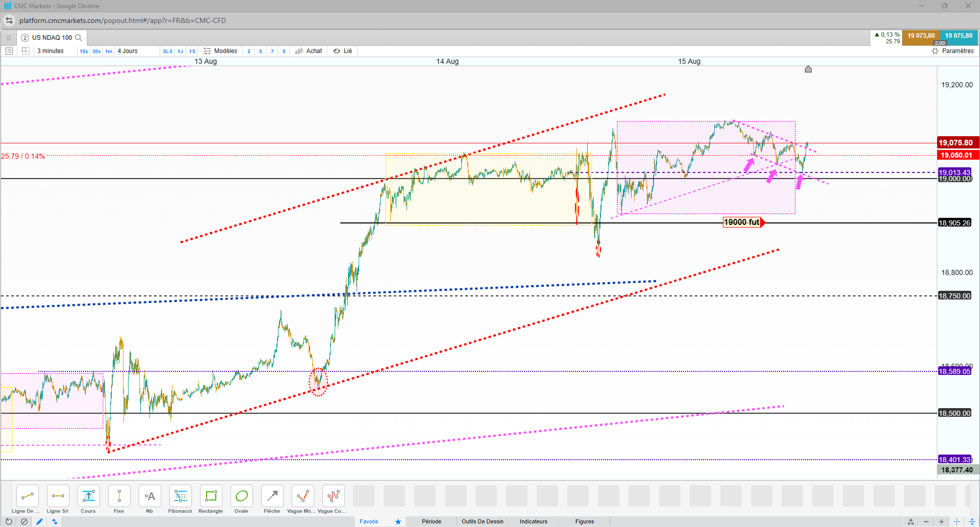Switch to the Outils De Dessin tab
The width and height of the screenshot is (980, 527).
(x=483, y=521)
